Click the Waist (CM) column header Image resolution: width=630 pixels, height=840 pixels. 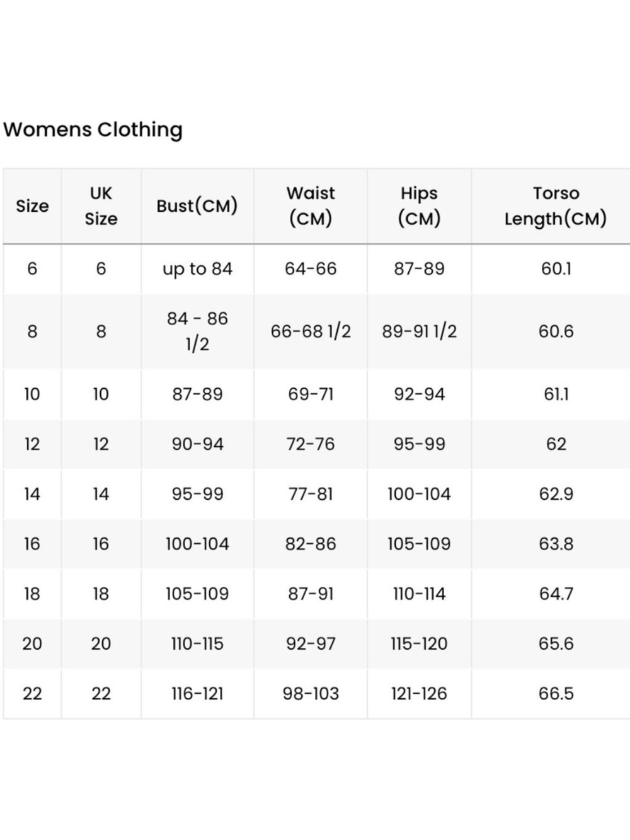(x=311, y=206)
